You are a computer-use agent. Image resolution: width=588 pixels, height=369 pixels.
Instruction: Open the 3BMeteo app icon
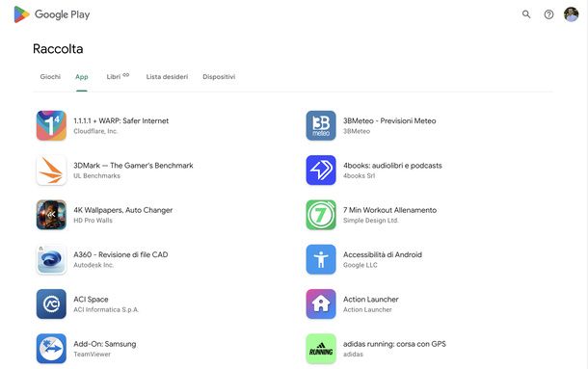pos(321,125)
